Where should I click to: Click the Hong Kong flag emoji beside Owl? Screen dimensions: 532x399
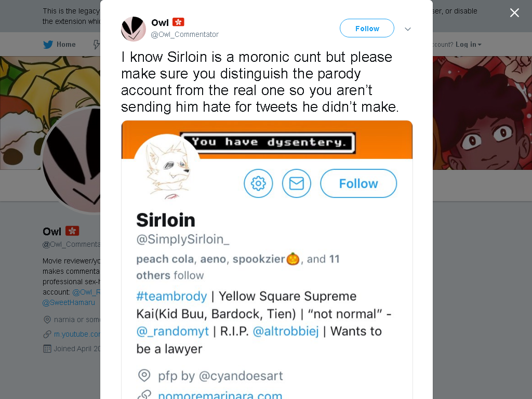click(178, 22)
